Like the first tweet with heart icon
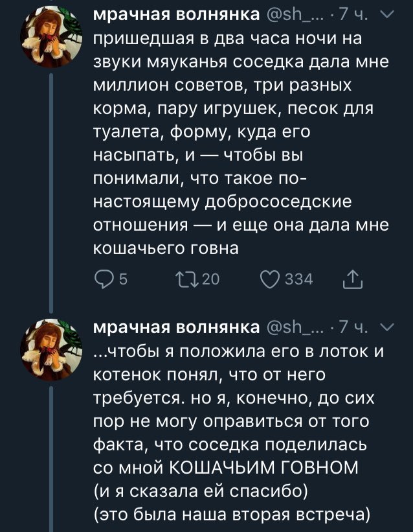 click(x=270, y=279)
